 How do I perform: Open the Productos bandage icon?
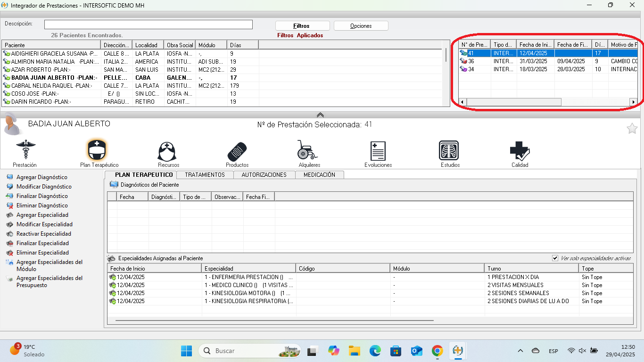pyautogui.click(x=237, y=151)
